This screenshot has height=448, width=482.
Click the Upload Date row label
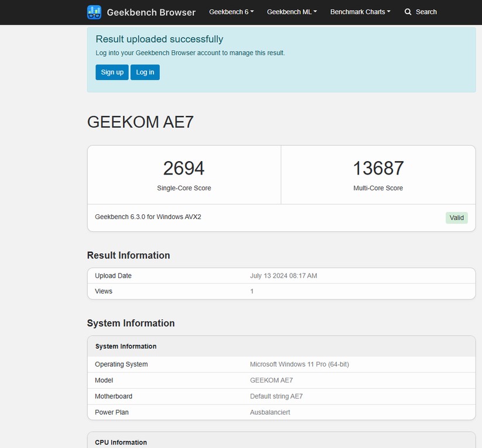113,276
